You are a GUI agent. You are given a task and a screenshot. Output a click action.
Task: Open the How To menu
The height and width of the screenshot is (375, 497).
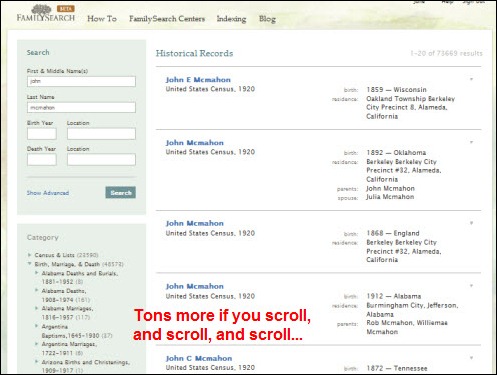[102, 19]
